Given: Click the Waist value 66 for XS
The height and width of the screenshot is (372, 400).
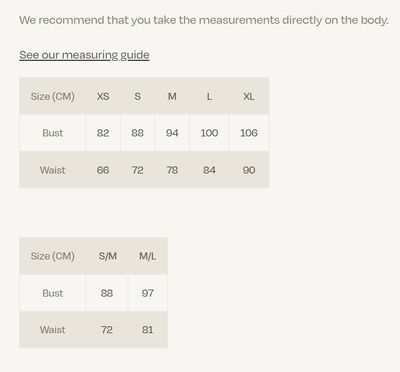Looking at the screenshot, I should [103, 170].
